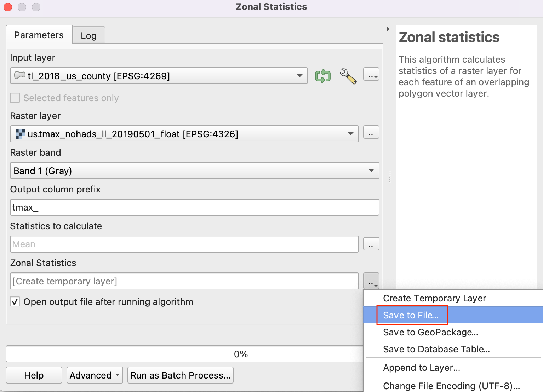Click Run as Batch Process button

point(180,375)
